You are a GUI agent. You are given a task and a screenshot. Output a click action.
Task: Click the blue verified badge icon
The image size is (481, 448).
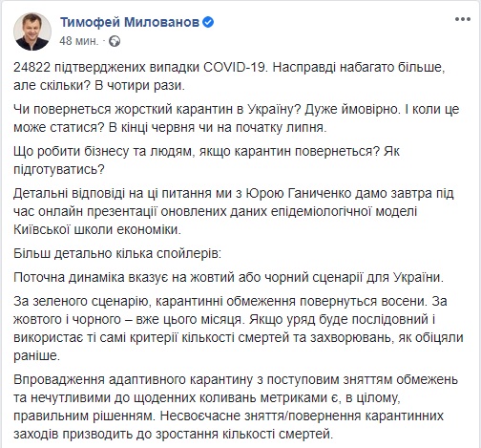208,22
